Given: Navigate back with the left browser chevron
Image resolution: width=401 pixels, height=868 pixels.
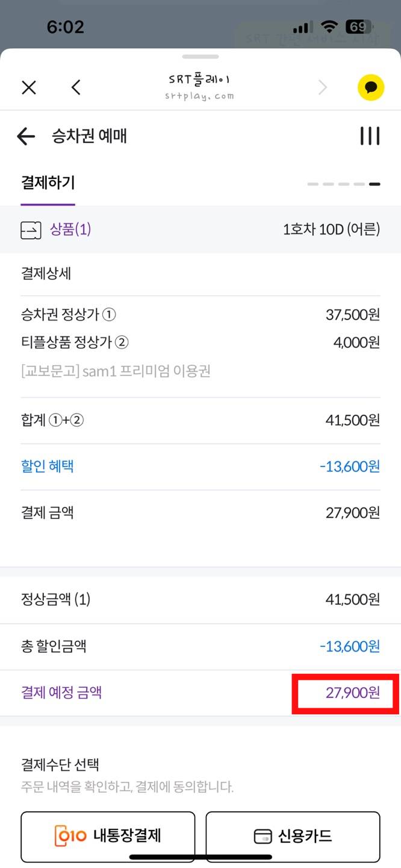Looking at the screenshot, I should (76, 87).
